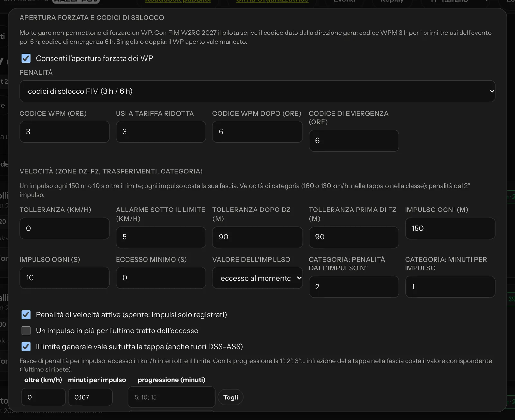Image resolution: width=515 pixels, height=420 pixels.
Task: Enable "Un impulso in più" checkbox
Action: [26, 331]
